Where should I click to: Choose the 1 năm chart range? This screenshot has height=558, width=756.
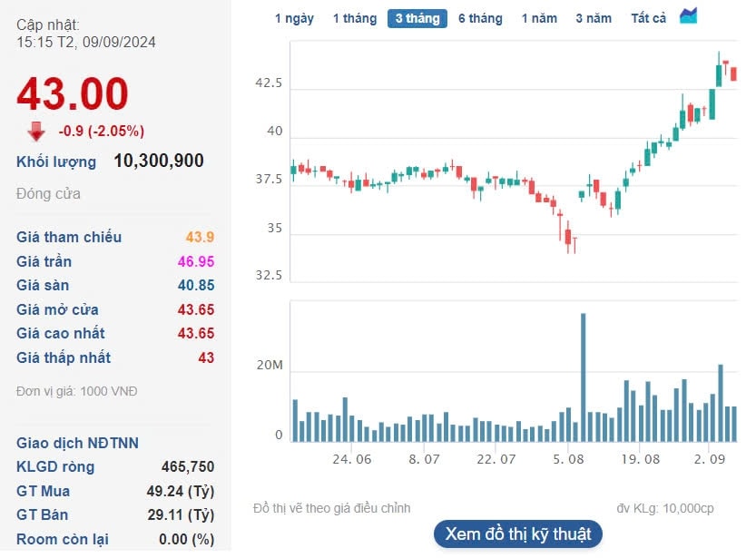pos(539,18)
